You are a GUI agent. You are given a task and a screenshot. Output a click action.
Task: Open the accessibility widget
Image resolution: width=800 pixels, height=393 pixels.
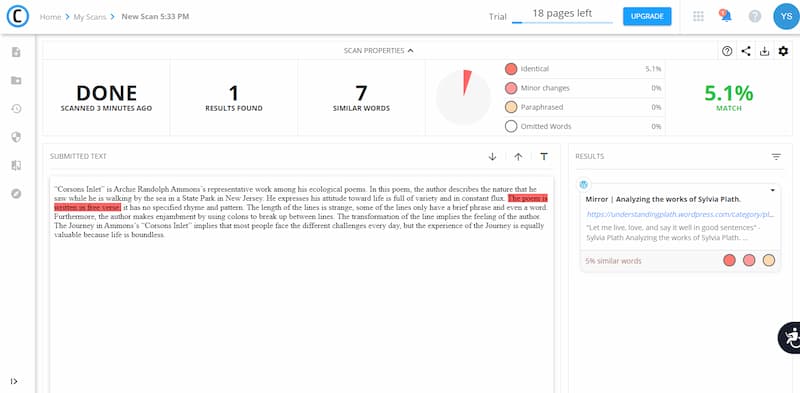pyautogui.click(x=789, y=338)
